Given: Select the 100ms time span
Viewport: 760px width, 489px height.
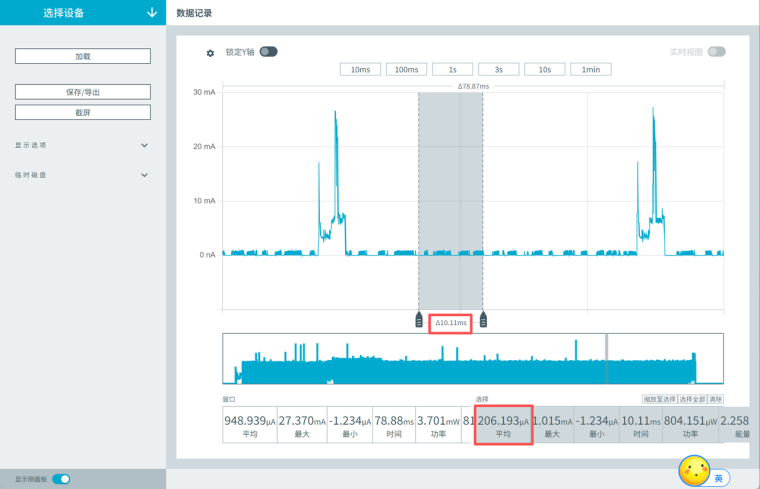Looking at the screenshot, I should (406, 69).
